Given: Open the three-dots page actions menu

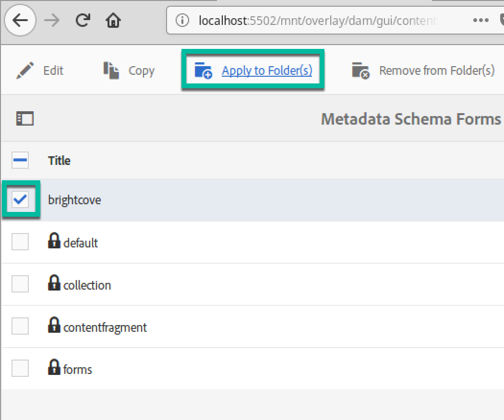Looking at the screenshot, I should tap(480, 21).
